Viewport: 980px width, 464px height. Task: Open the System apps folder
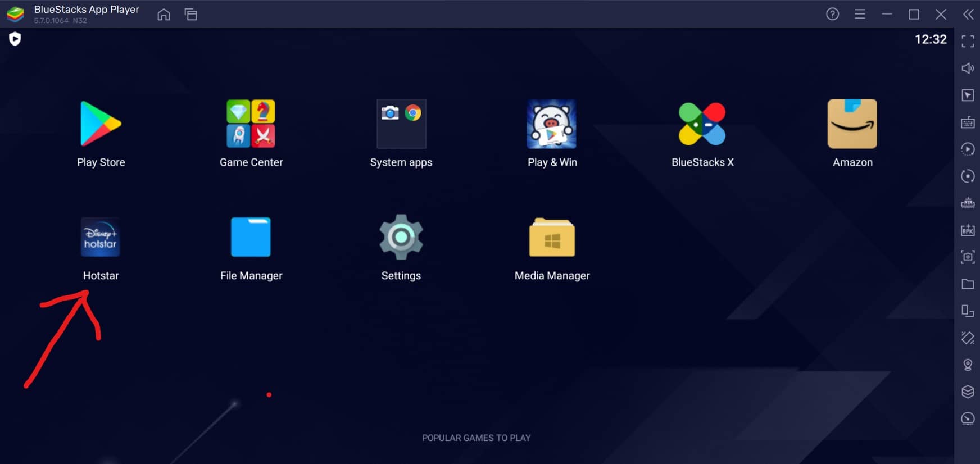[x=401, y=124]
